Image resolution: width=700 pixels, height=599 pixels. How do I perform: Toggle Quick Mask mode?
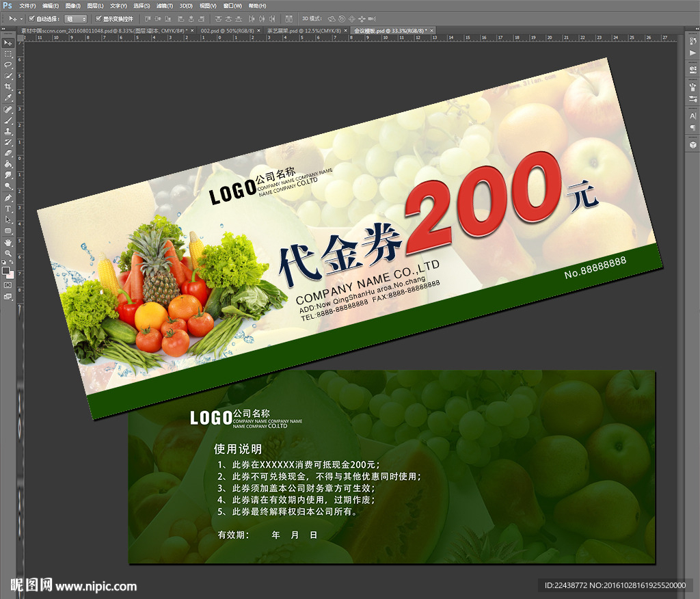pos(8,285)
